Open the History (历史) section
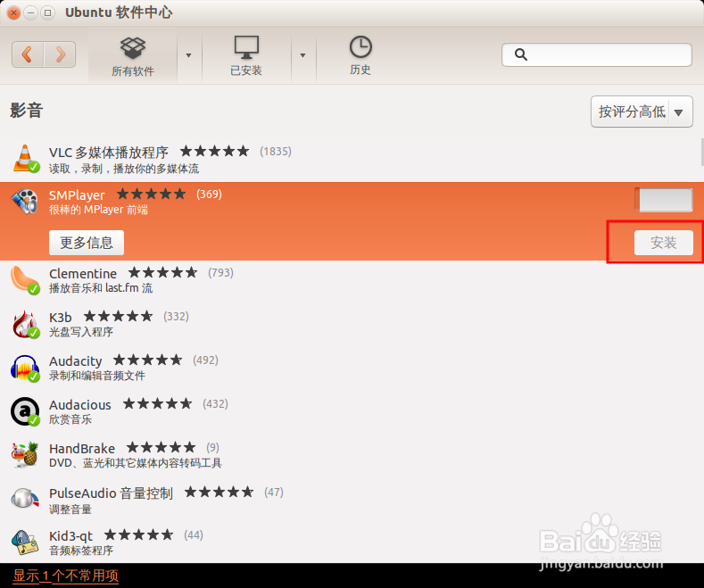This screenshot has width=704, height=588. [360, 56]
